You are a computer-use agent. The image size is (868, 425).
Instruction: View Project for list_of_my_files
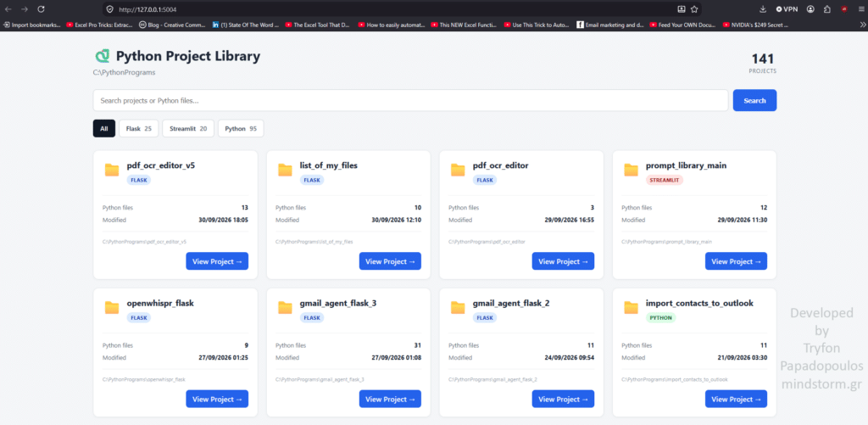click(x=390, y=261)
